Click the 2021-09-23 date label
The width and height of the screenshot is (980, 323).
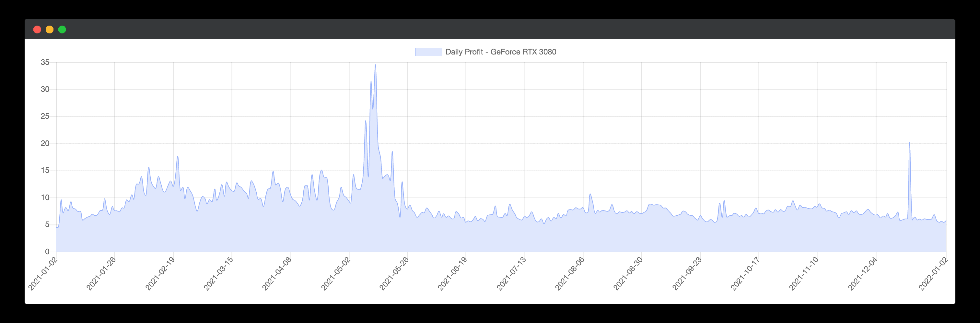pos(687,273)
